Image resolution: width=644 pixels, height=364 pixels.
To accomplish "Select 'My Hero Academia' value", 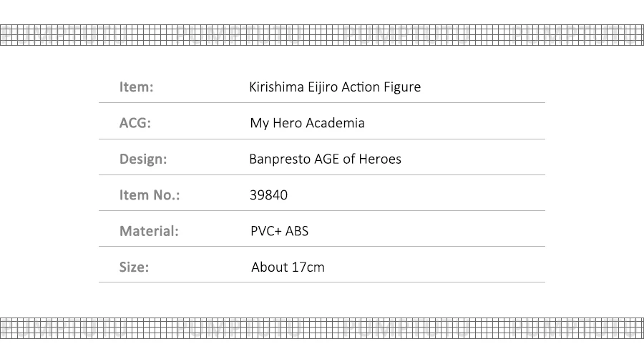I will (307, 123).
